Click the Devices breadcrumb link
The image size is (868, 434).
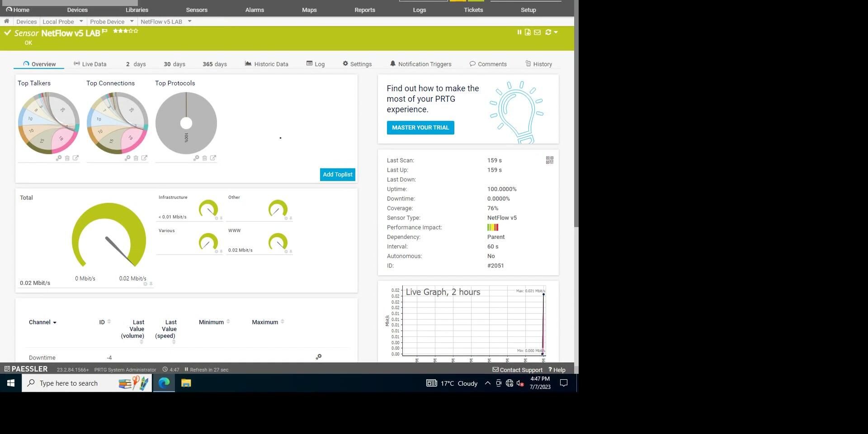[x=26, y=22]
